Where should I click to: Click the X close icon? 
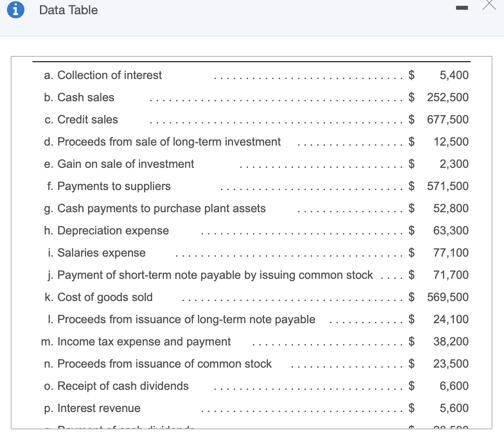489,6
